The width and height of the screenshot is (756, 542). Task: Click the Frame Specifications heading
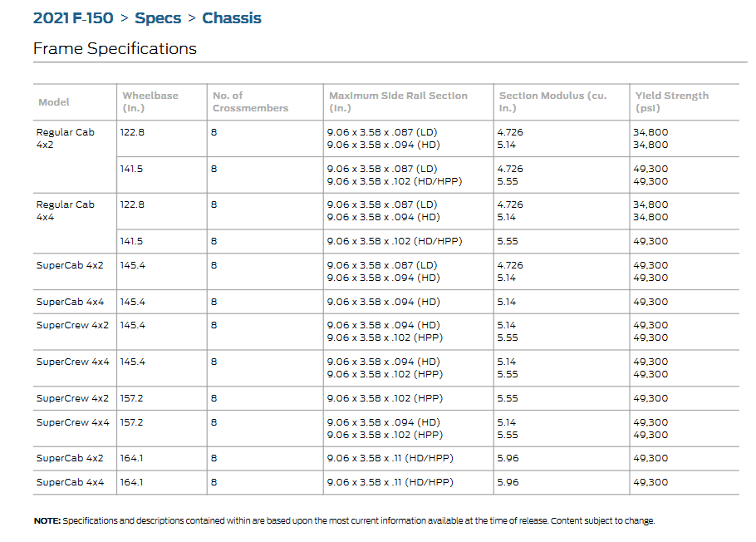tap(115, 48)
